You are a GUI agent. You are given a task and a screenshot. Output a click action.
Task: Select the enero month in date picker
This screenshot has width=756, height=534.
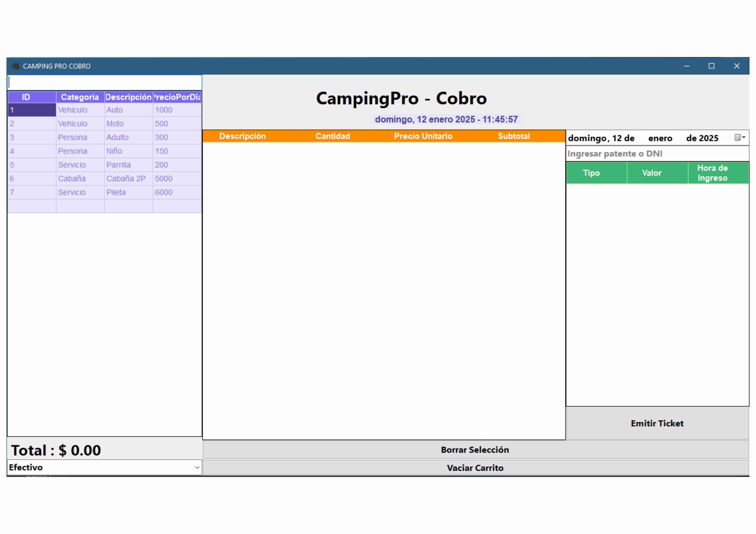pyautogui.click(x=660, y=138)
